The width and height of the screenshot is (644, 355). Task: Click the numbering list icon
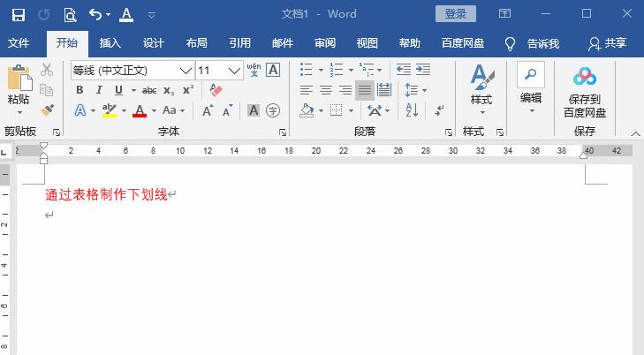tap(337, 70)
